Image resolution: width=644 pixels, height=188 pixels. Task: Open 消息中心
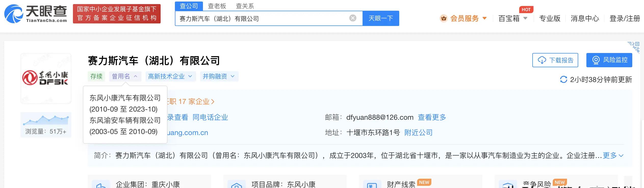coord(585,18)
